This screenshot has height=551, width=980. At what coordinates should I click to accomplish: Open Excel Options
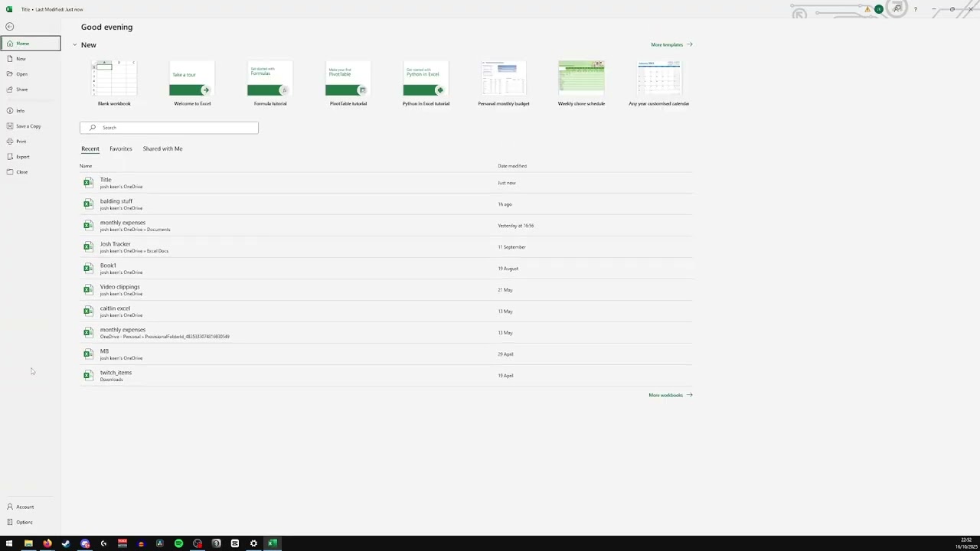point(31,522)
